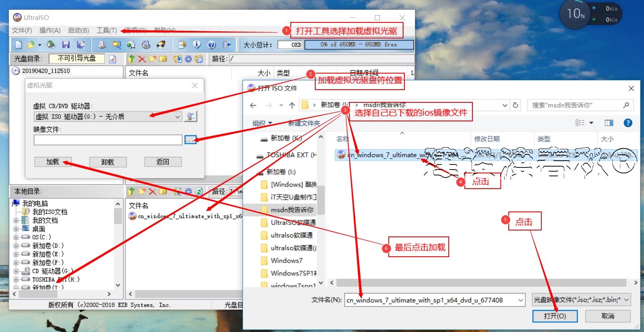Expand the 新加卷(D:) tree node

pos(16,246)
